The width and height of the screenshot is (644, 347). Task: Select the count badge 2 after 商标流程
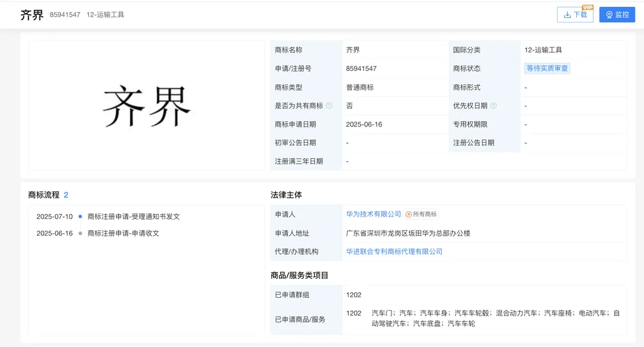click(67, 194)
